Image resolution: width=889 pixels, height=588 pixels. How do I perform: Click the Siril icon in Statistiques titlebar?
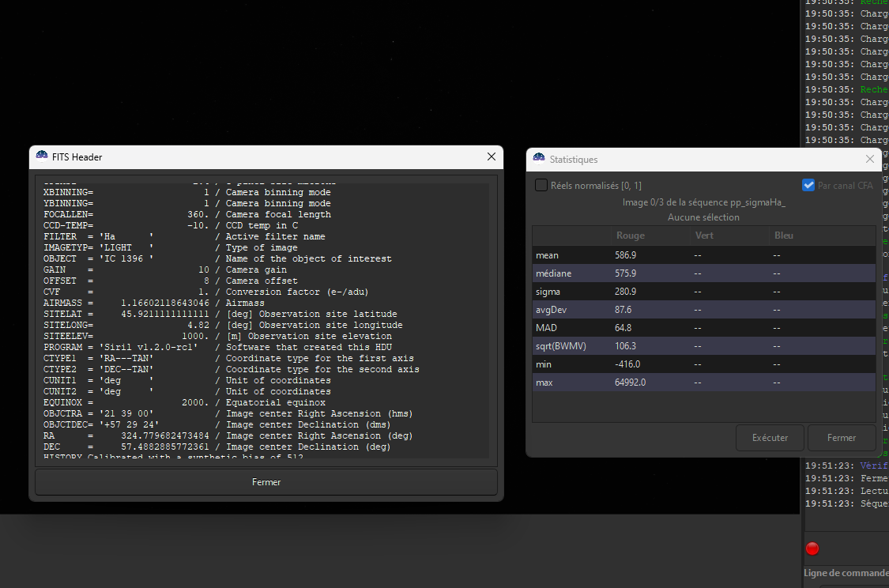539,159
